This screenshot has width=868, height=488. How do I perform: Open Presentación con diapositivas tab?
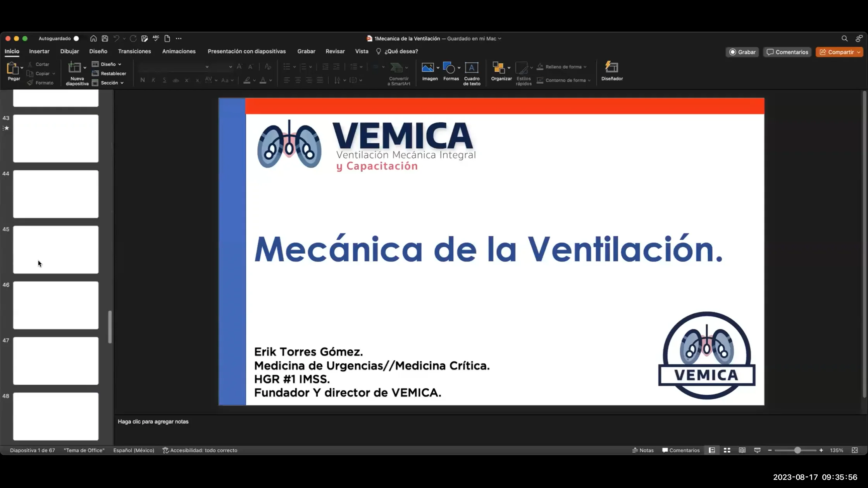pyautogui.click(x=246, y=51)
